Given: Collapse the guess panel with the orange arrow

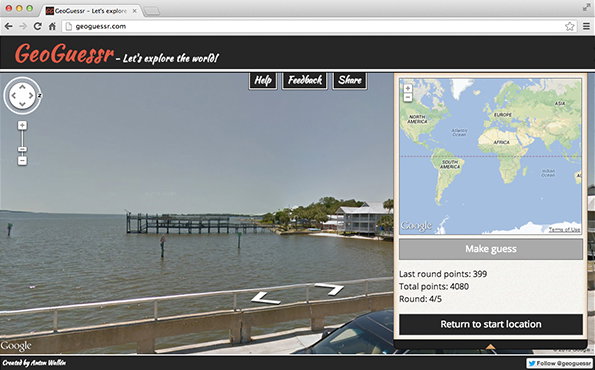Looking at the screenshot, I should coord(490,346).
